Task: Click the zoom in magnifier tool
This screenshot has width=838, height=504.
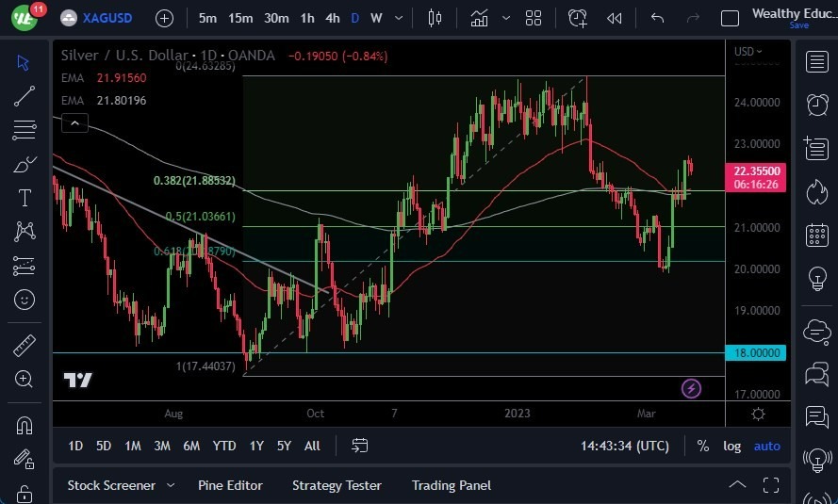Action: (x=25, y=379)
